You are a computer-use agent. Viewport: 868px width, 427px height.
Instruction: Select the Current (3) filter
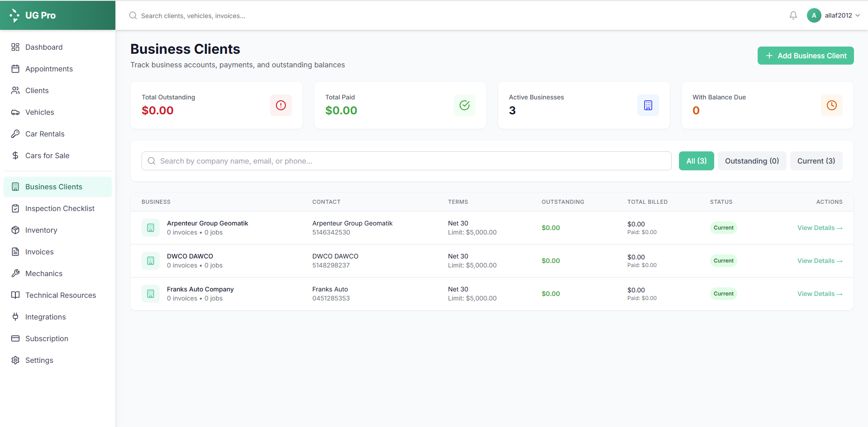(816, 161)
